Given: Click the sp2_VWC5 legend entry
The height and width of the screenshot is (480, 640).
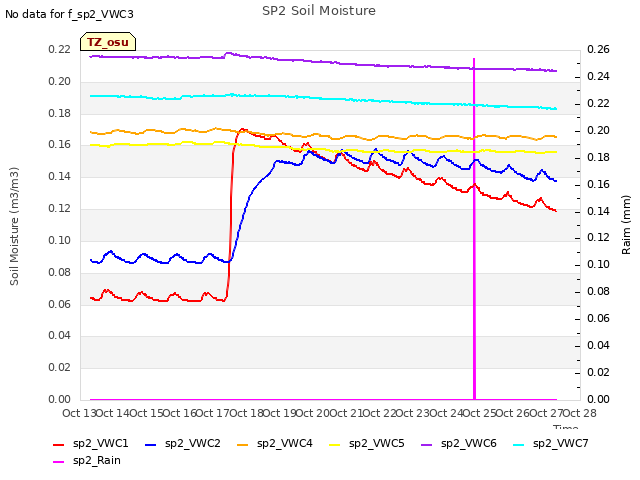Looking at the screenshot, I should click(367, 444).
